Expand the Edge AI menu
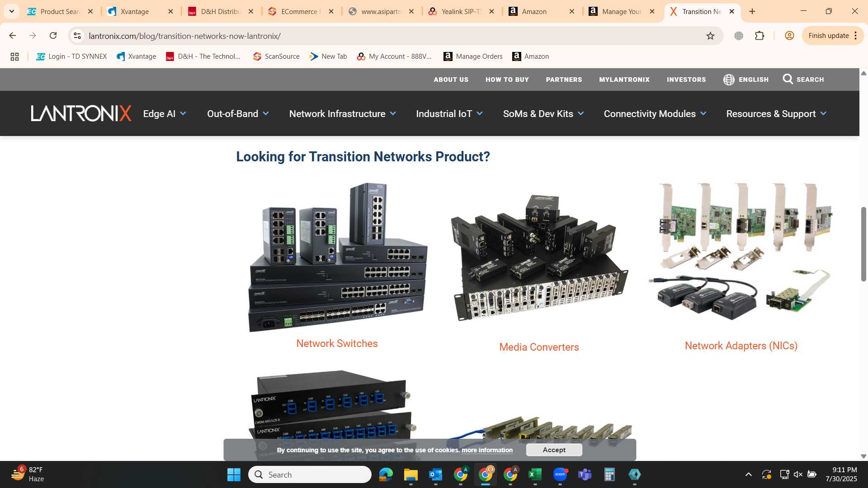This screenshot has height=488, width=868. tap(165, 114)
